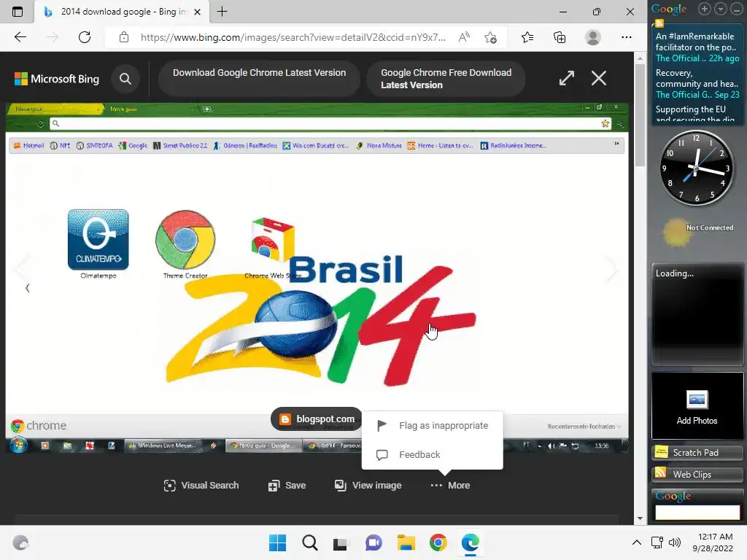
Task: Click the sidebar Google search box
Action: point(697,513)
